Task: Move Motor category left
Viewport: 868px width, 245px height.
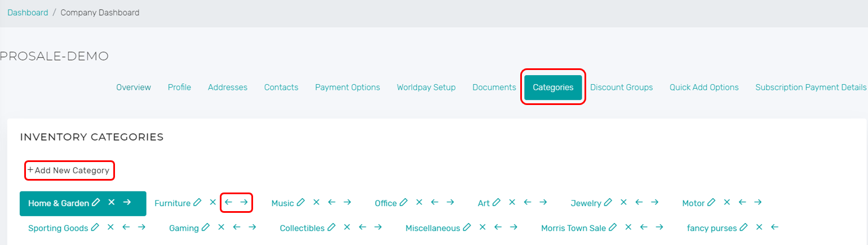Action: click(x=743, y=202)
